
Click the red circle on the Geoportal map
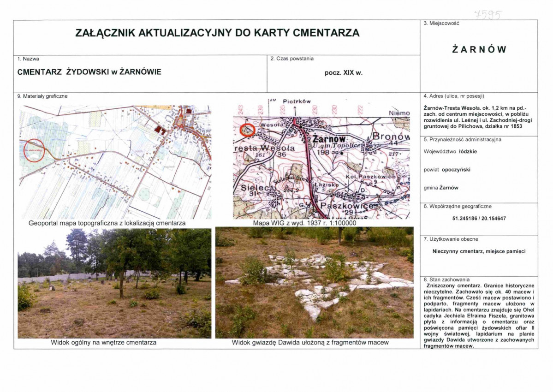(34, 150)
